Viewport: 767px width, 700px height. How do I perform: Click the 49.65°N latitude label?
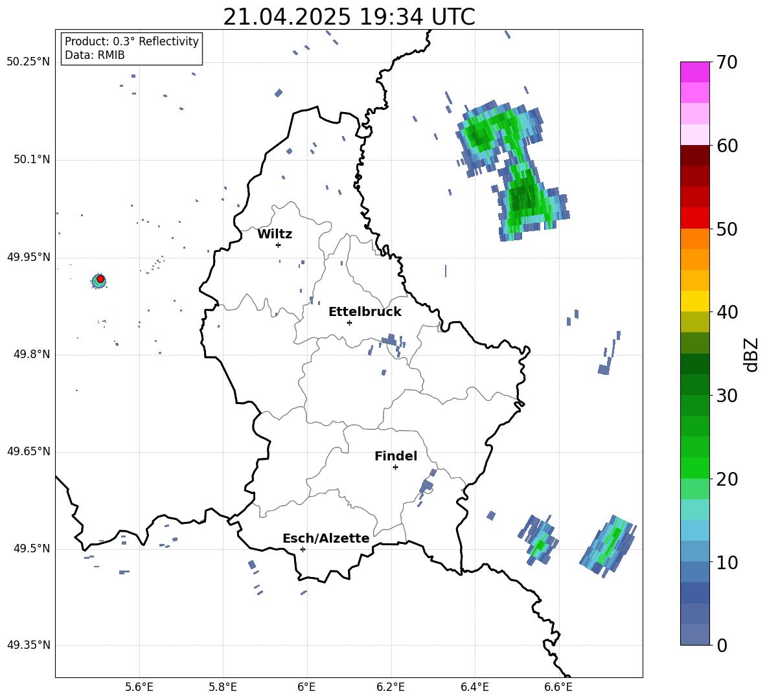click(x=29, y=451)
